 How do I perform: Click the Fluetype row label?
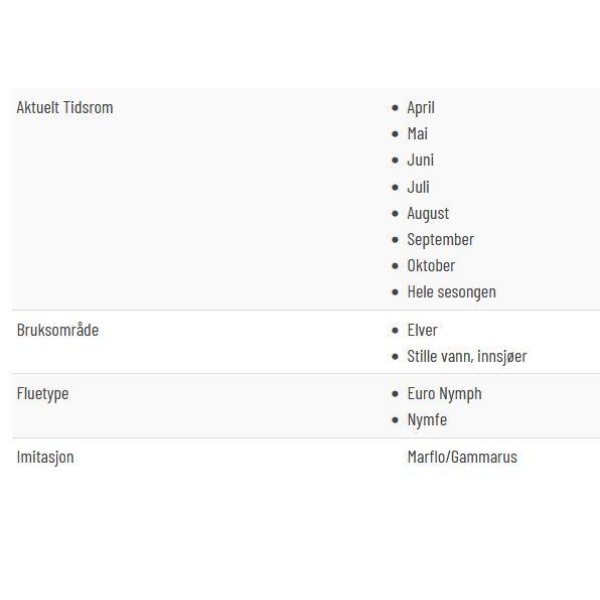[x=43, y=394]
